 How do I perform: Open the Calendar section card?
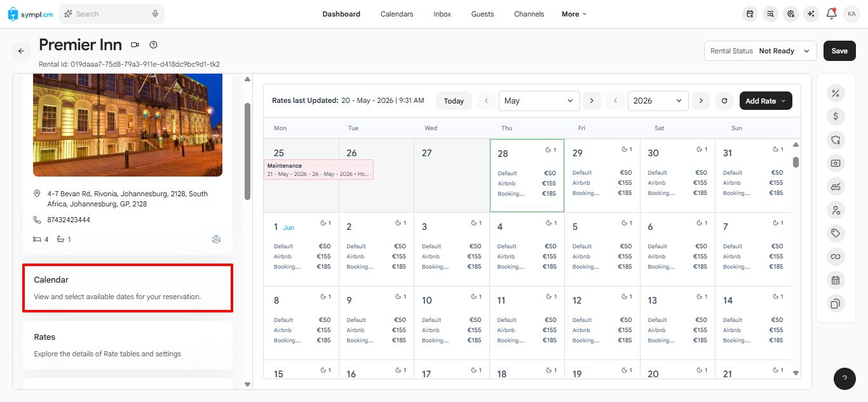pyautogui.click(x=128, y=288)
